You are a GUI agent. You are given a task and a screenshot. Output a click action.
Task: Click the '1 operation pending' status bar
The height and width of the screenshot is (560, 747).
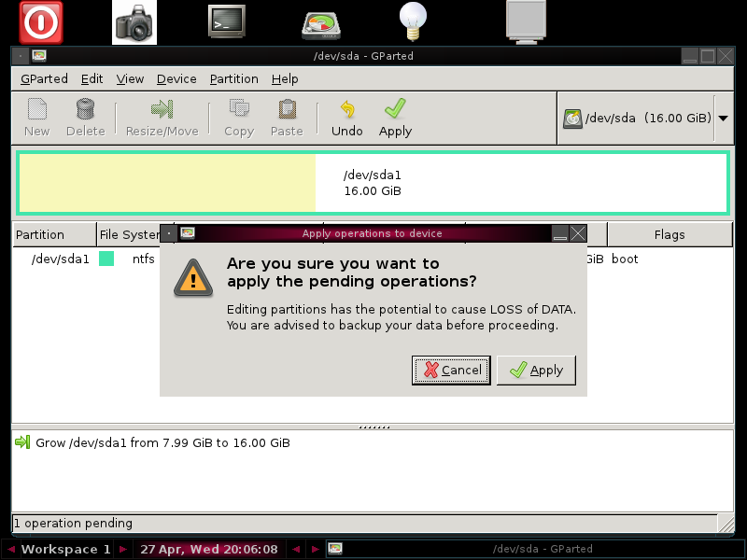tap(364, 523)
